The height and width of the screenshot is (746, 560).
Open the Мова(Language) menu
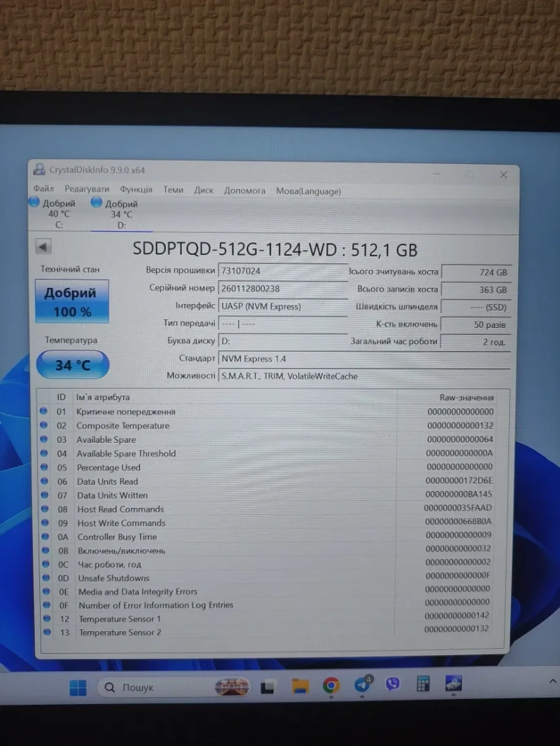pyautogui.click(x=309, y=191)
